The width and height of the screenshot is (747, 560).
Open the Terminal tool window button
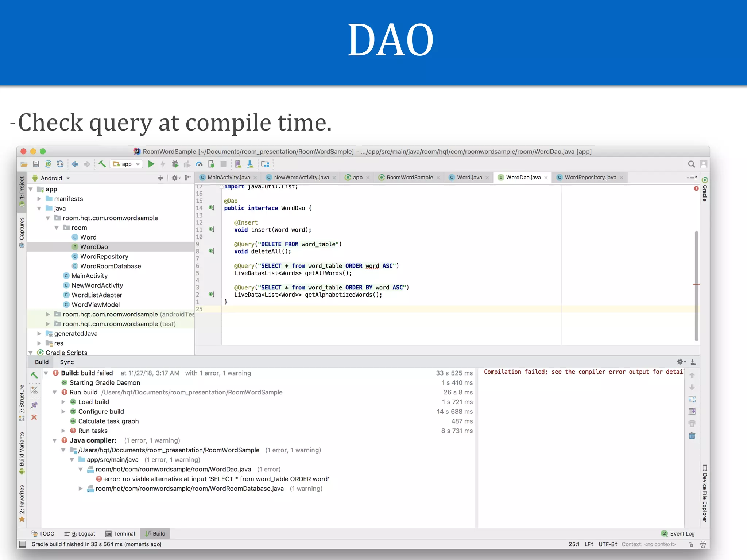click(x=120, y=534)
